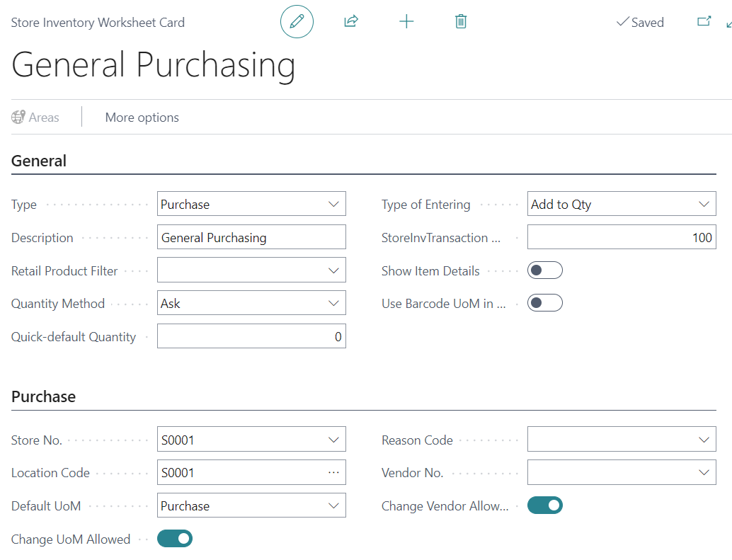The image size is (732, 560).
Task: Click Location Code lookup ellipsis
Action: (x=333, y=472)
